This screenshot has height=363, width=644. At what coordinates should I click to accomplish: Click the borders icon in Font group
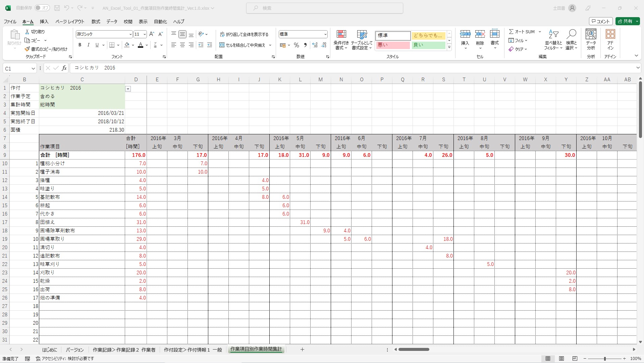112,45
